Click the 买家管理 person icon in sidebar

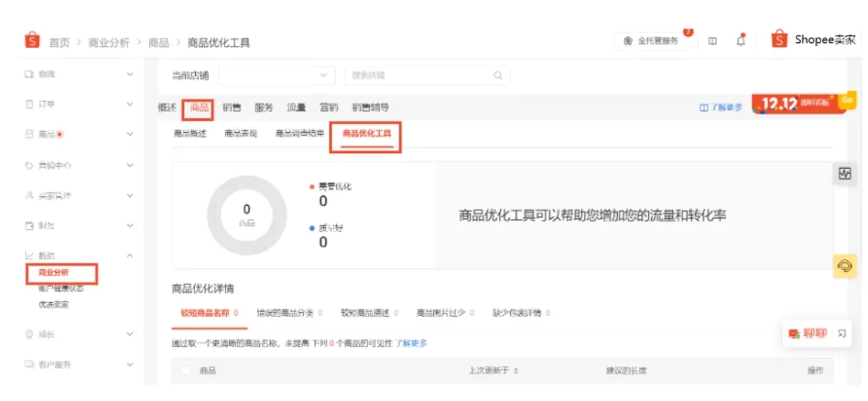pyautogui.click(x=29, y=195)
